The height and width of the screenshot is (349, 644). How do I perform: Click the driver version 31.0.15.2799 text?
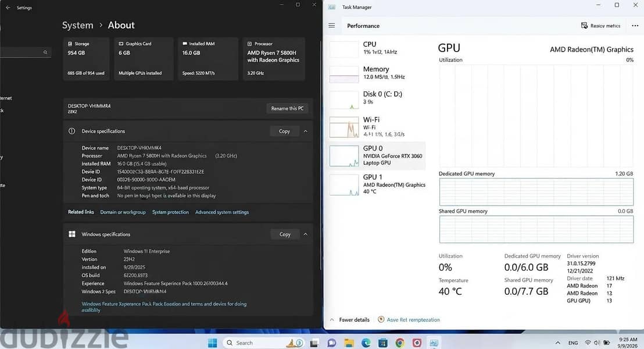(x=581, y=263)
